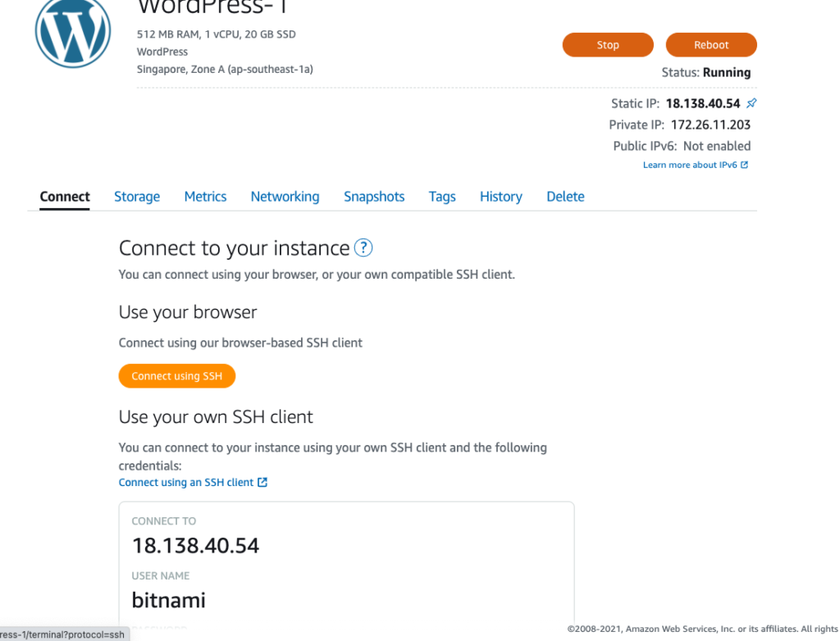The width and height of the screenshot is (840, 641).
Task: Click the WordPress logo icon
Action: click(72, 33)
